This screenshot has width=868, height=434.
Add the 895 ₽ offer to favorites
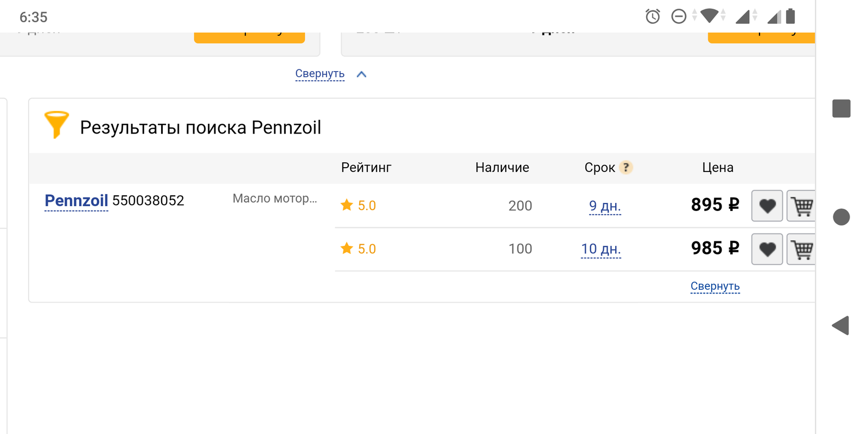coord(767,206)
